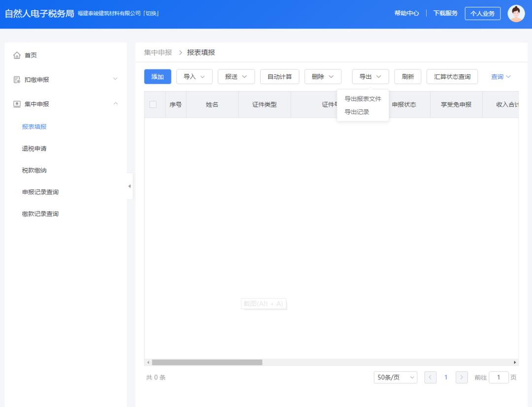Click 切换 to switch the company

coord(150,13)
